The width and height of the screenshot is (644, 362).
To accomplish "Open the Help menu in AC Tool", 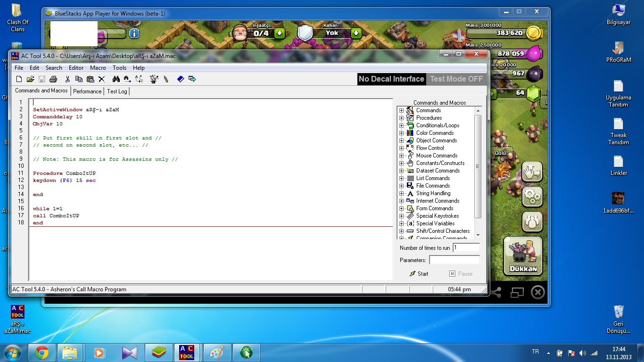I will pos(139,68).
